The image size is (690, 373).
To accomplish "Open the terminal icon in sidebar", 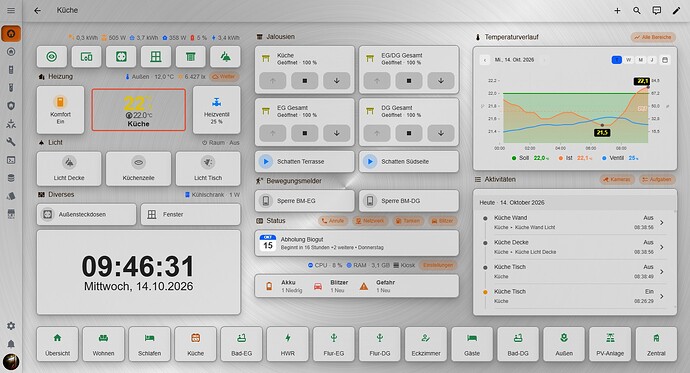I will point(11,160).
